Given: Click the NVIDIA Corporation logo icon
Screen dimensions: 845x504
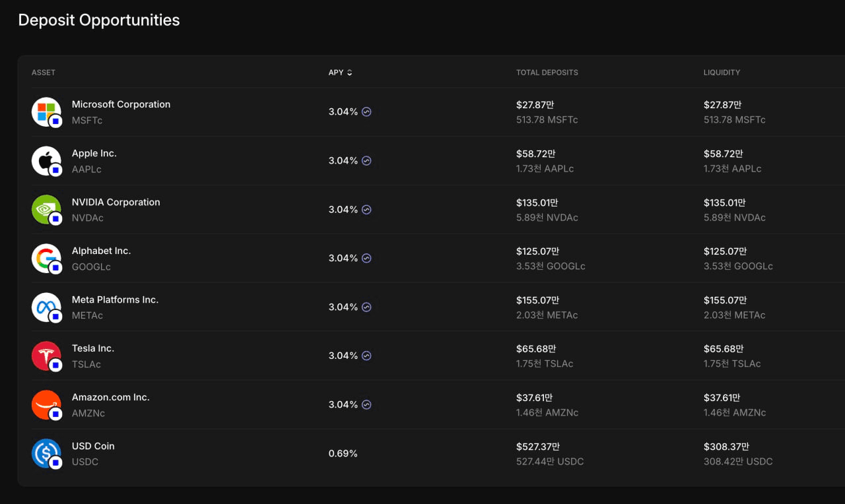Looking at the screenshot, I should 46,209.
